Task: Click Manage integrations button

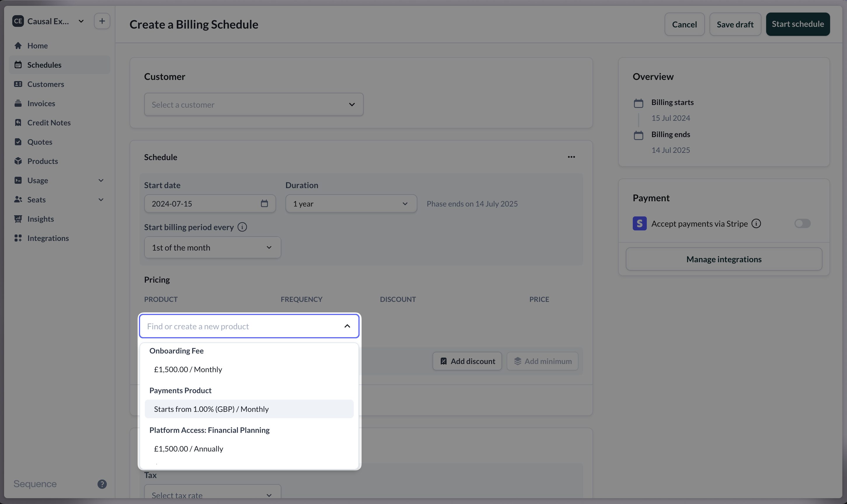Action: 724,259
